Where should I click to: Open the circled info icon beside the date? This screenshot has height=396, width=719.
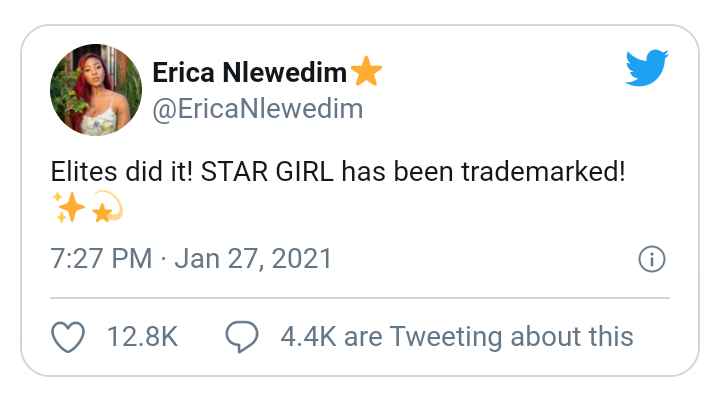[x=652, y=259]
